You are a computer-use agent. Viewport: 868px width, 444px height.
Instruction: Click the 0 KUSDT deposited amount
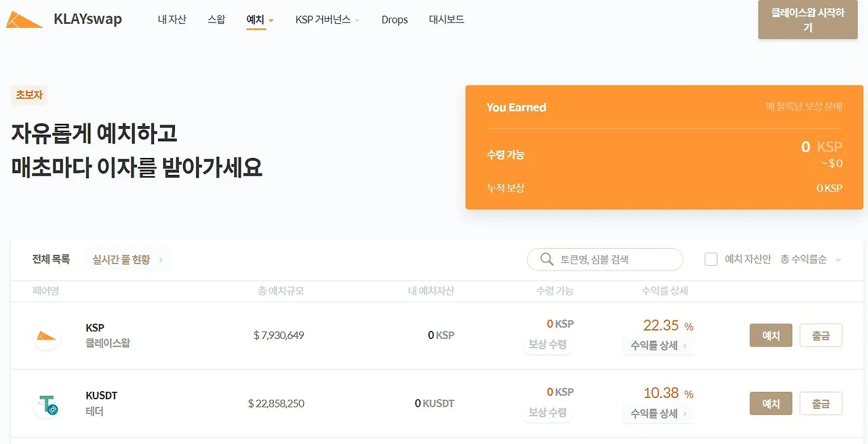435,403
